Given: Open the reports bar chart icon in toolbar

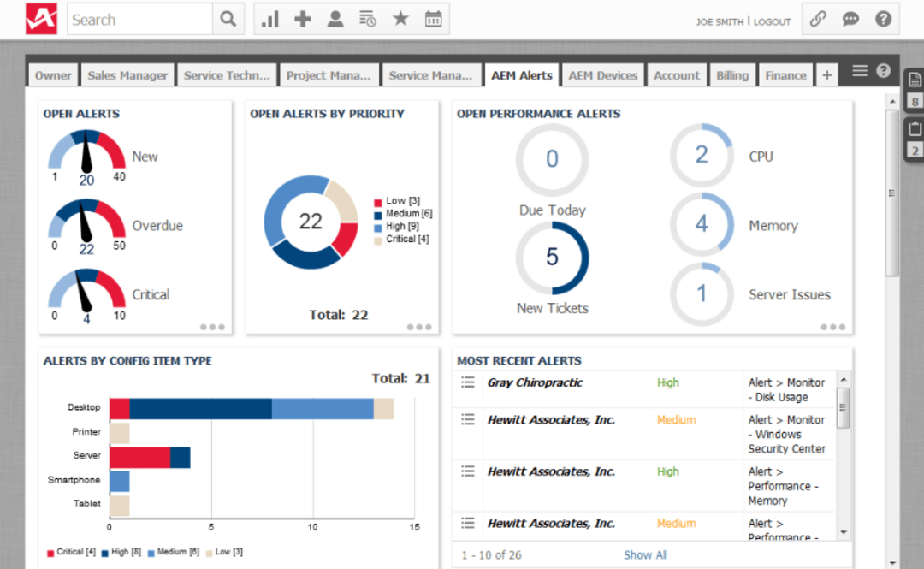Looking at the screenshot, I should tap(269, 18).
